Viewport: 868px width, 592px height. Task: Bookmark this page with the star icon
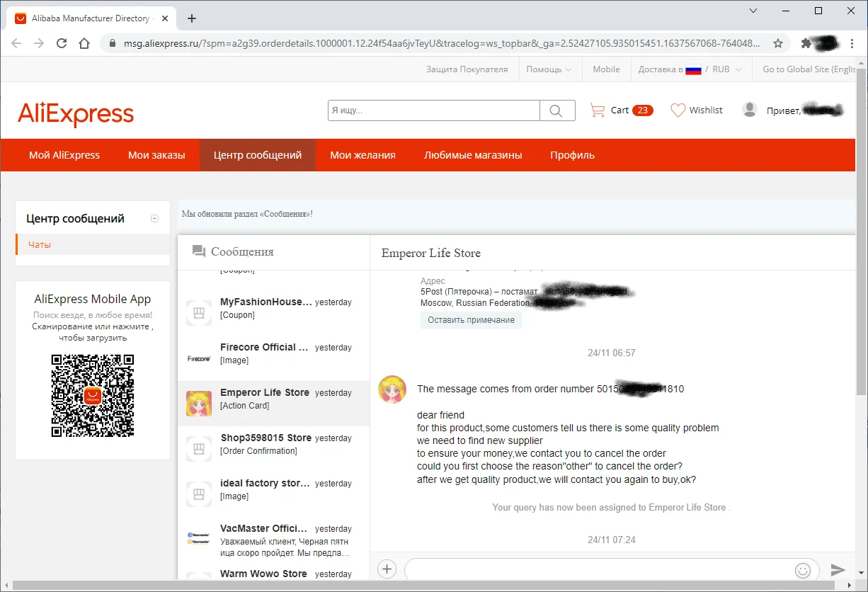(778, 43)
